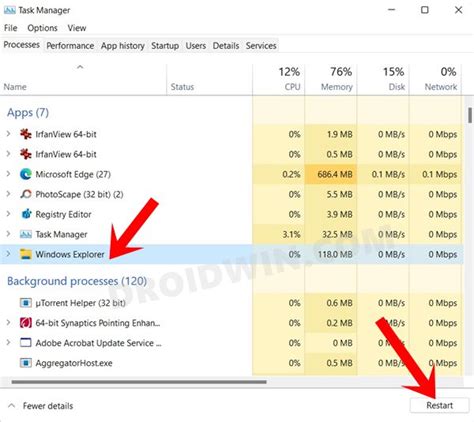
Task: Expand the Microsoft Edge (27) process group
Action: click(8, 174)
